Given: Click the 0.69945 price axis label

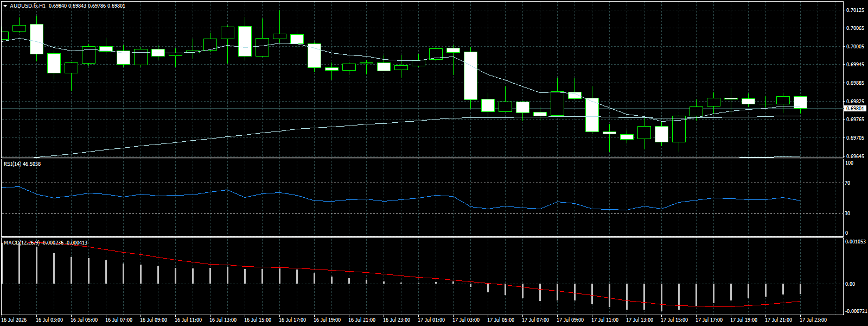Looking at the screenshot, I should [855, 65].
